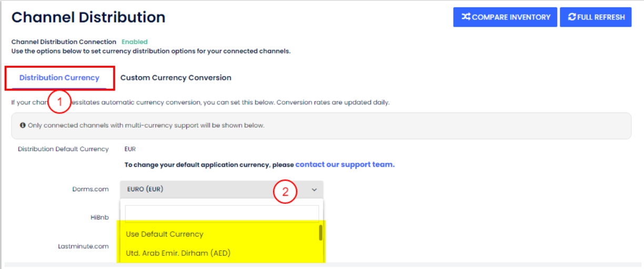Viewport: 644px width, 269px height.
Task: Focus the currency search box in the dropdown
Action: pyautogui.click(x=222, y=214)
